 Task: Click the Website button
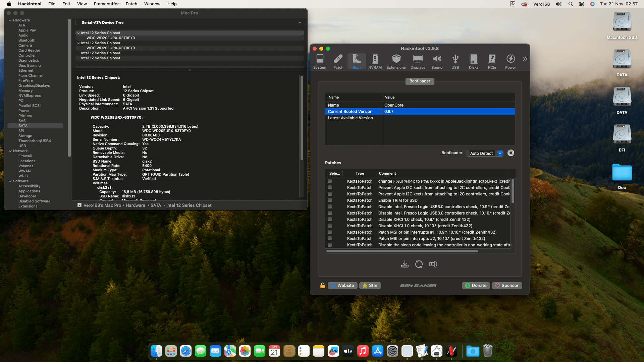pyautogui.click(x=342, y=285)
